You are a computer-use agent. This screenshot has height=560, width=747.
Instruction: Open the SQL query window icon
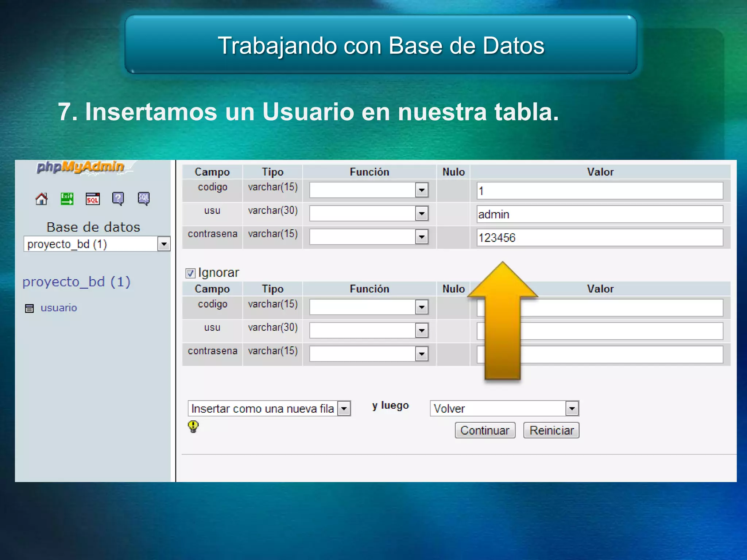(93, 199)
